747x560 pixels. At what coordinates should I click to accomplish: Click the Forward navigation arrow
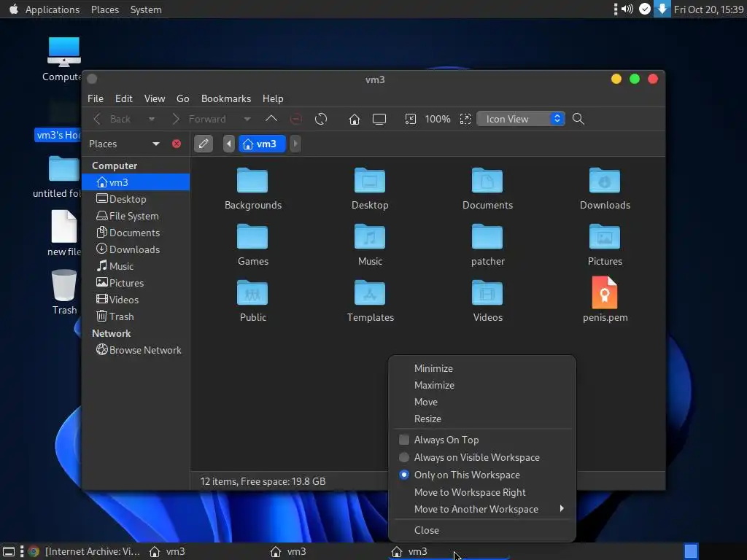pyautogui.click(x=175, y=119)
